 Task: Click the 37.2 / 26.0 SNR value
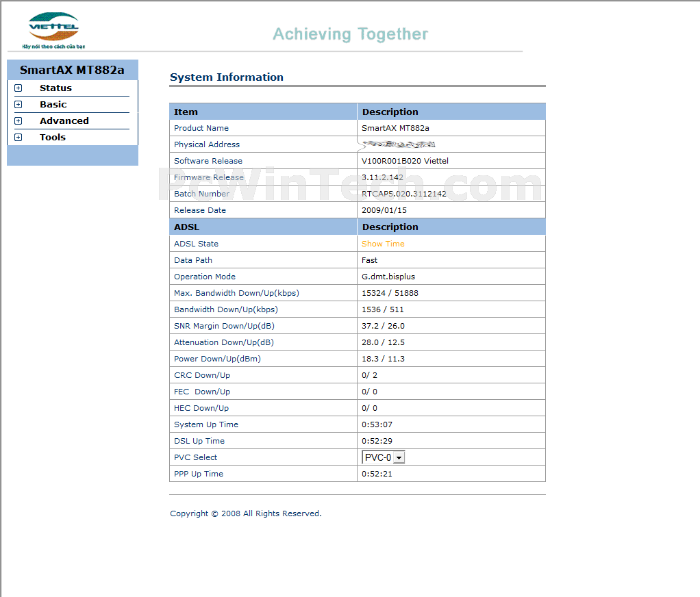383,326
